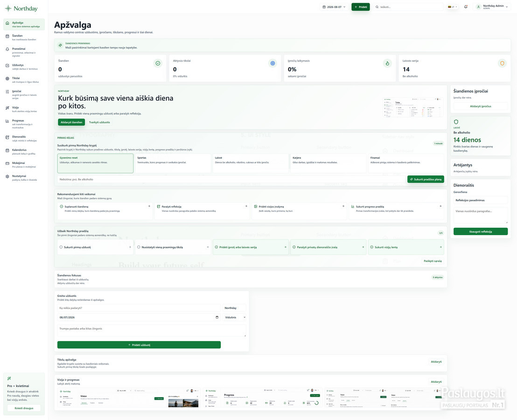Click the flame icon on Įpročių laikymasis card
517x420 pixels.
click(x=387, y=63)
